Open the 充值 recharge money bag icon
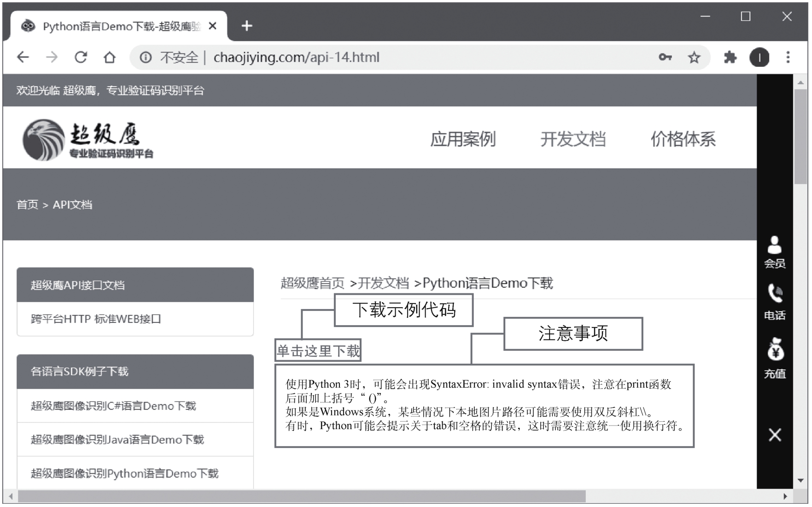Image resolution: width=812 pixels, height=507 pixels. (x=774, y=358)
